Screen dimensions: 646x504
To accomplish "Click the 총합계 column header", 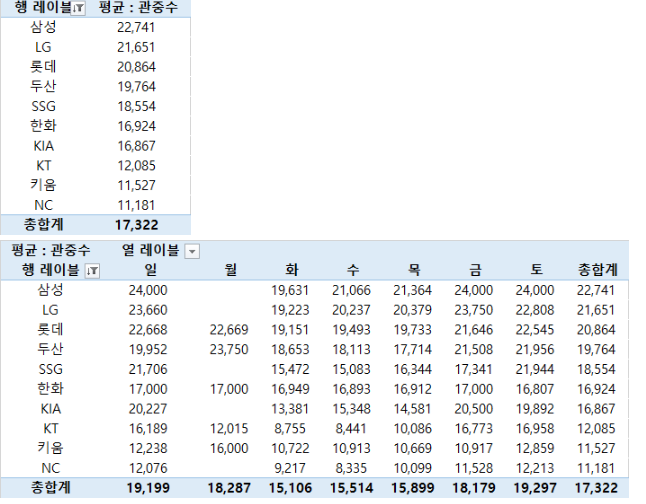I will point(597,270).
